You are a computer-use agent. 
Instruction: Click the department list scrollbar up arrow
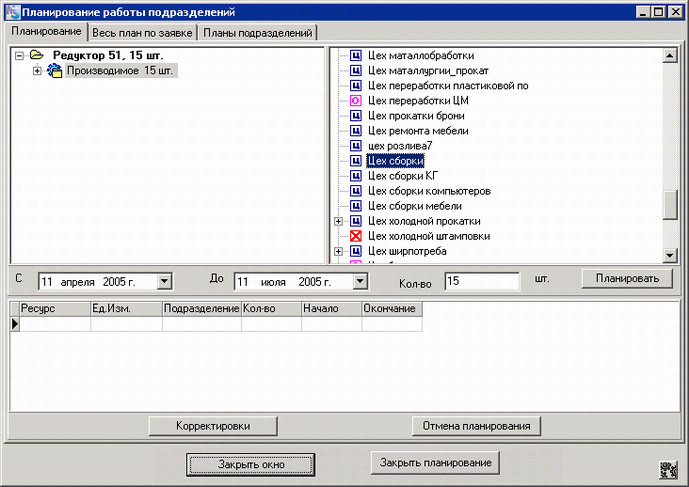pos(670,56)
